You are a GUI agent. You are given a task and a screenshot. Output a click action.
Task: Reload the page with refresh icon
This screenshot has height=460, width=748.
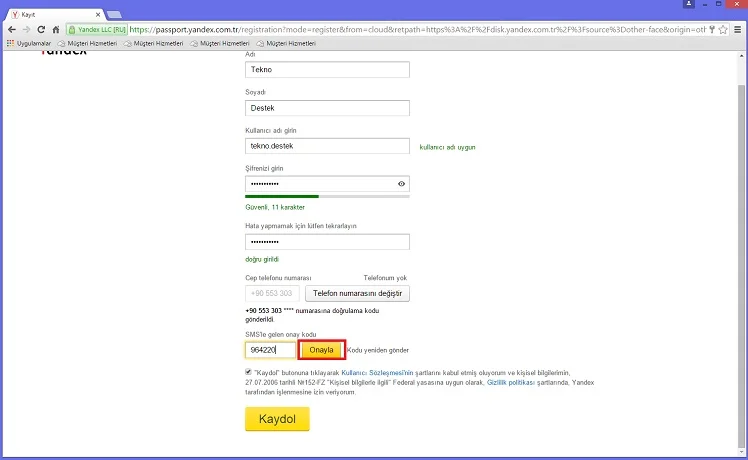coord(41,30)
